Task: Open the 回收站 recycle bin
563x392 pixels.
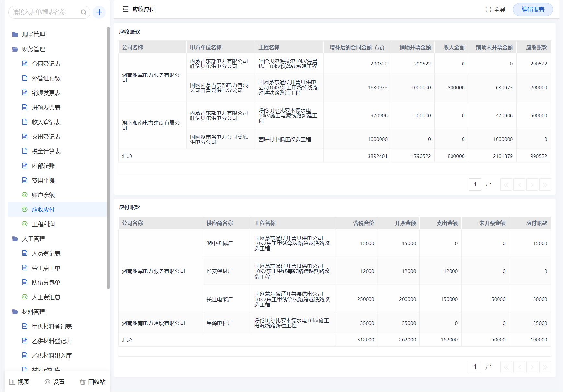Action: pyautogui.click(x=93, y=382)
